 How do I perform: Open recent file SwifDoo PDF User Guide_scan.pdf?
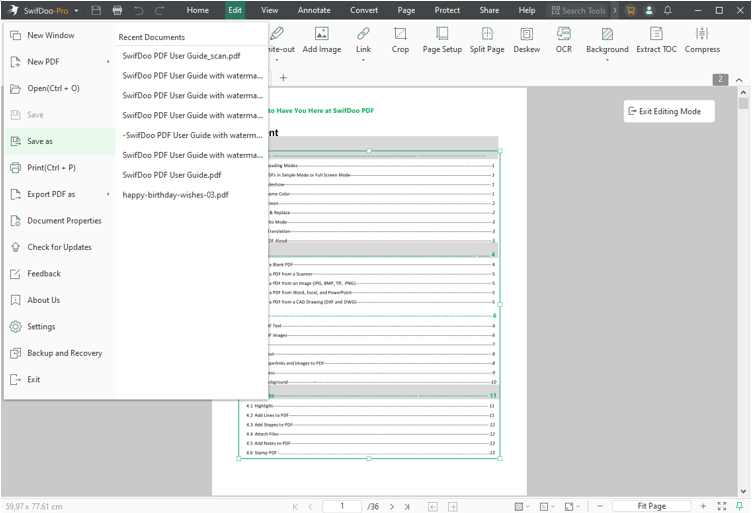point(191,56)
